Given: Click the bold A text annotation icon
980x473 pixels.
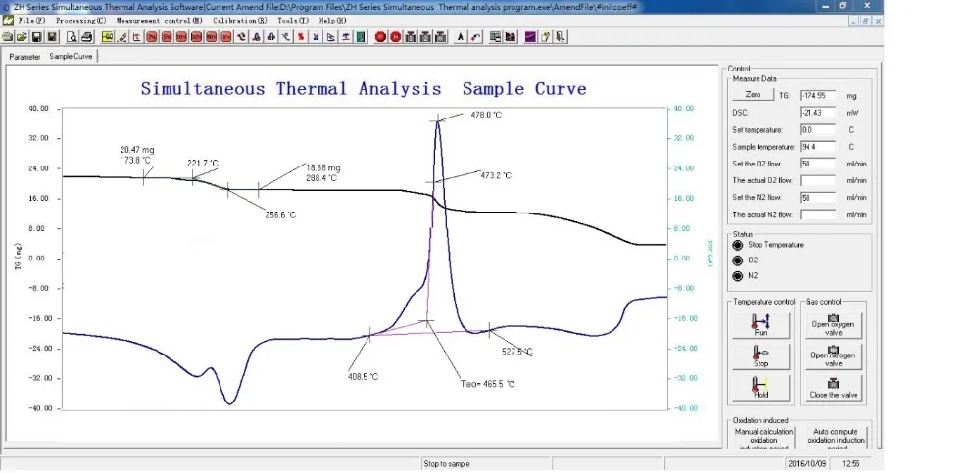Looking at the screenshot, I should [461, 37].
